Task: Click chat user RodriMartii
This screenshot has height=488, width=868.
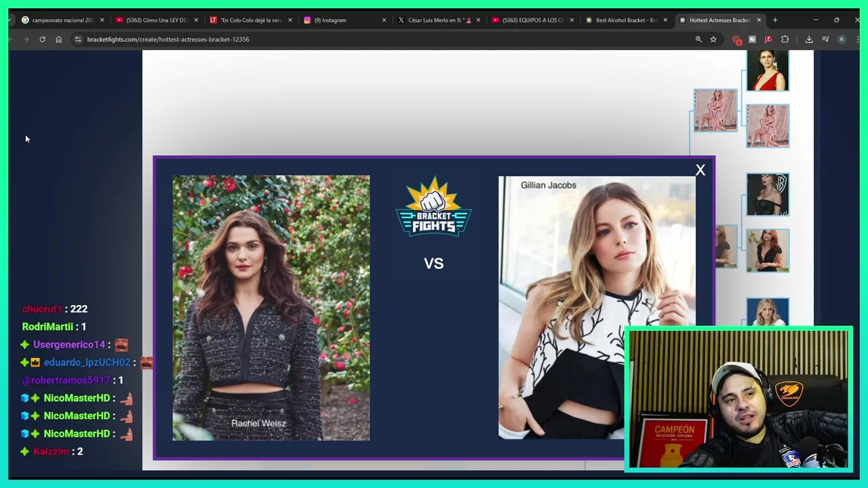Action: pos(47,327)
